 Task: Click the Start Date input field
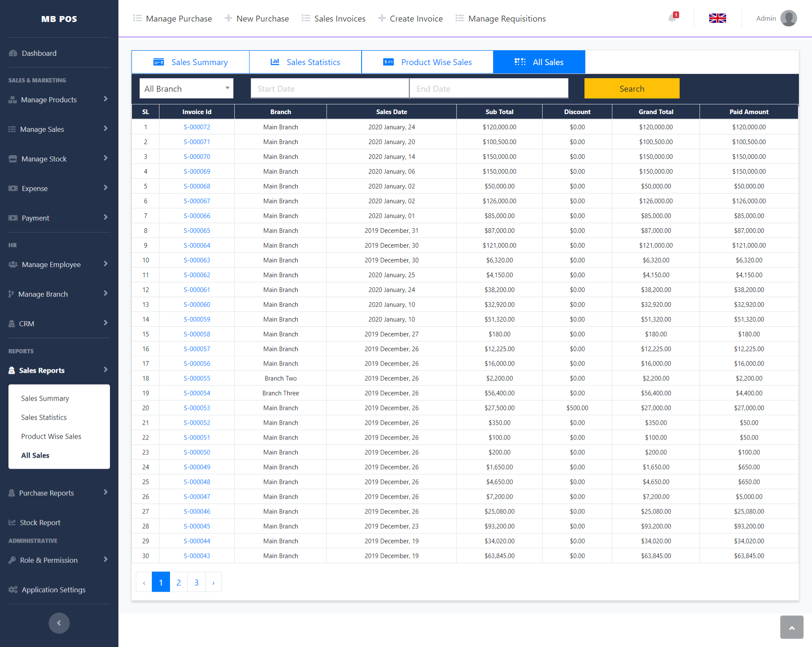coord(330,89)
